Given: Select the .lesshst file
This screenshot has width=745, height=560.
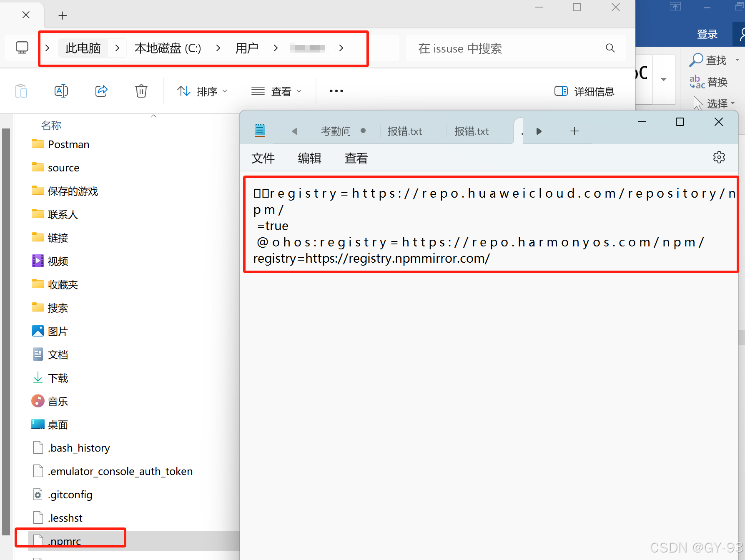Looking at the screenshot, I should 58,518.
